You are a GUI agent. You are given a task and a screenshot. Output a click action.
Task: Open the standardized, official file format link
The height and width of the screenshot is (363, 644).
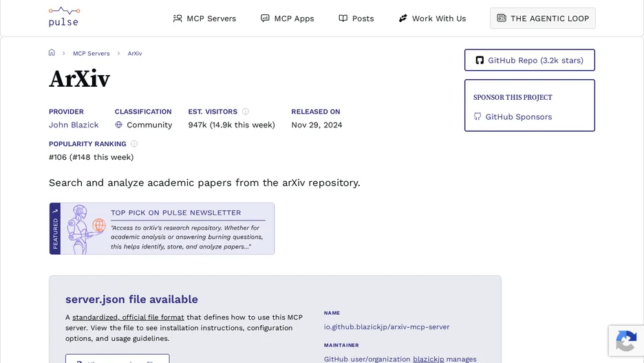(128, 318)
